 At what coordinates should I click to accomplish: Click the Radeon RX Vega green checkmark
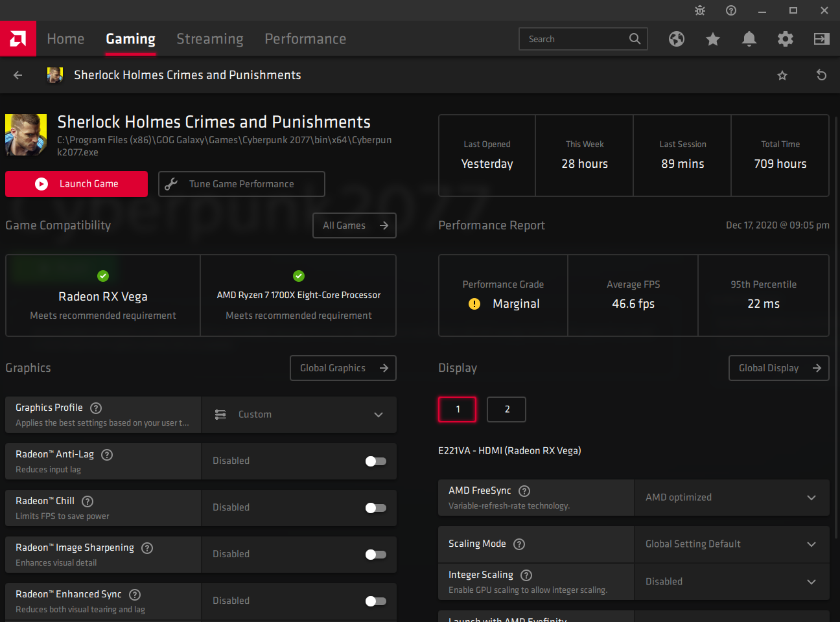click(103, 276)
